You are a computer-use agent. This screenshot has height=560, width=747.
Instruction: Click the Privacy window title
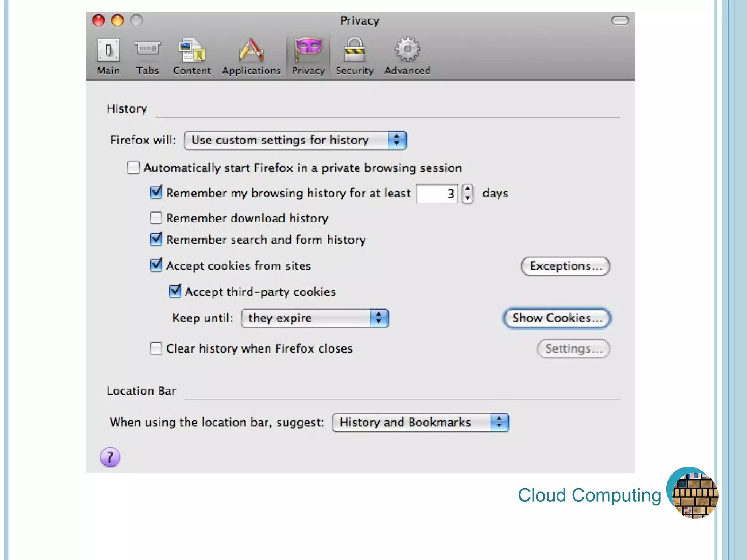click(360, 21)
